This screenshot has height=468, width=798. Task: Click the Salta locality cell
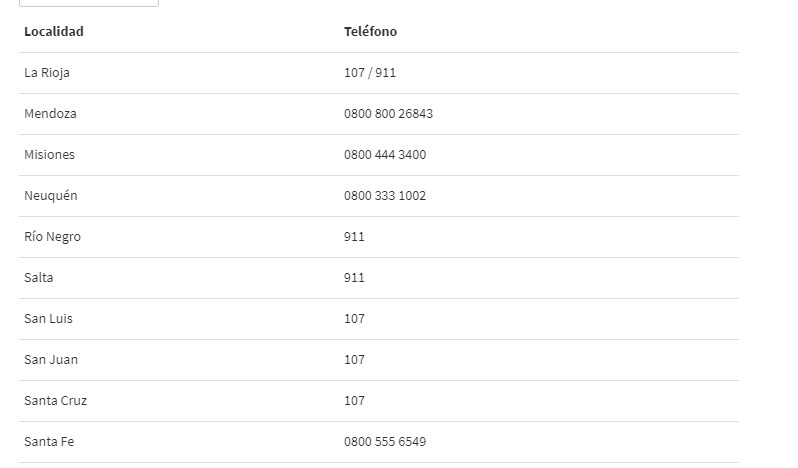[39, 278]
